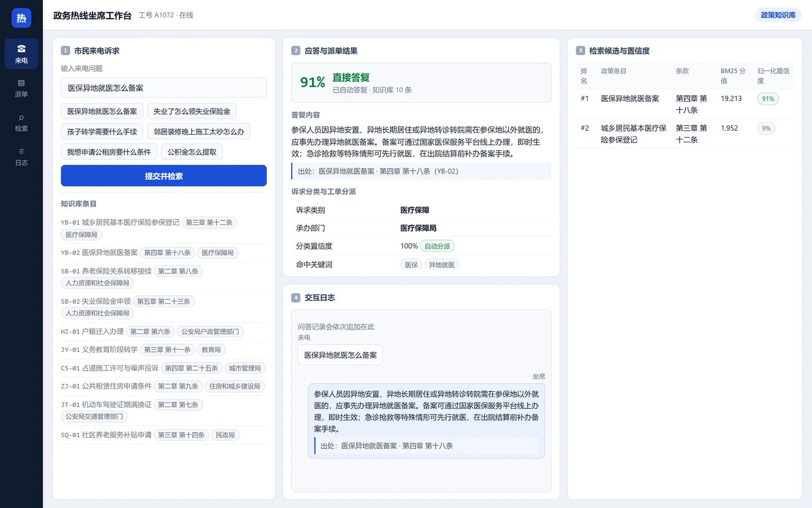Screen dimensions: 812x508
Task: Click the agent reply bubble in 交互日志
Action: point(426,421)
